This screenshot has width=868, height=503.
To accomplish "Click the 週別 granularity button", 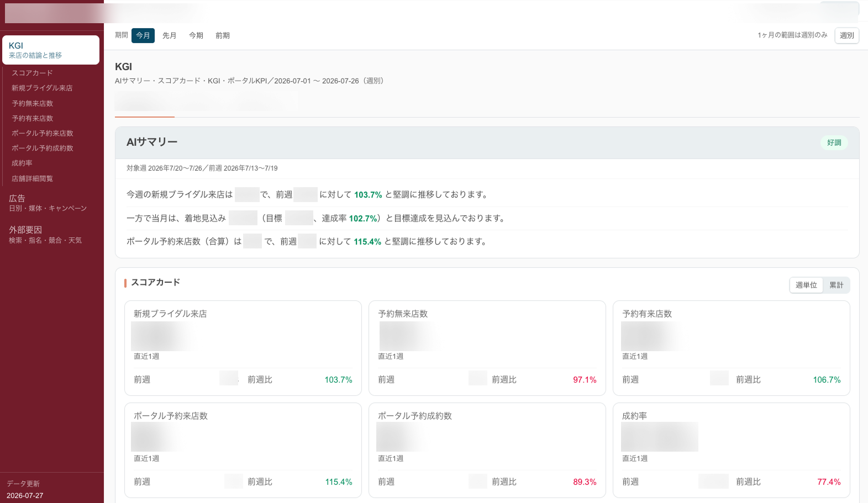I will [846, 35].
